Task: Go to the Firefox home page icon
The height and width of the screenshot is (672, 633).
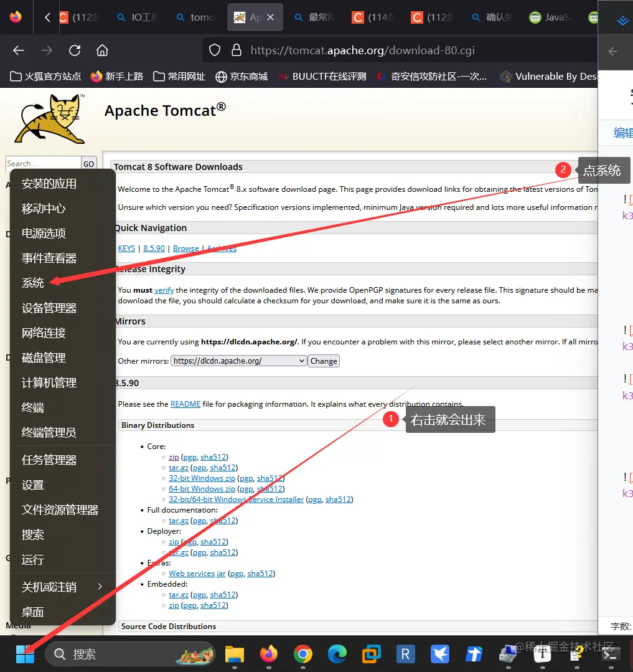Action: coord(102,50)
